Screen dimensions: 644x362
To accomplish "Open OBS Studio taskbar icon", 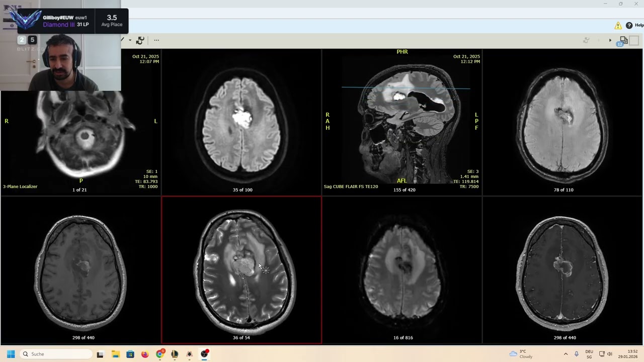I will pos(204,354).
